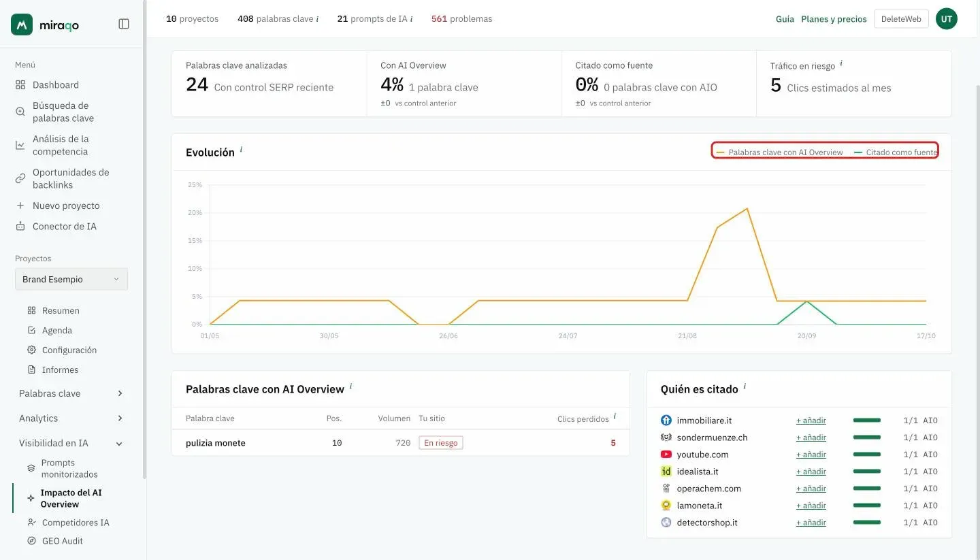
Task: Click info icon beside Evolución heading
Action: pyautogui.click(x=241, y=149)
